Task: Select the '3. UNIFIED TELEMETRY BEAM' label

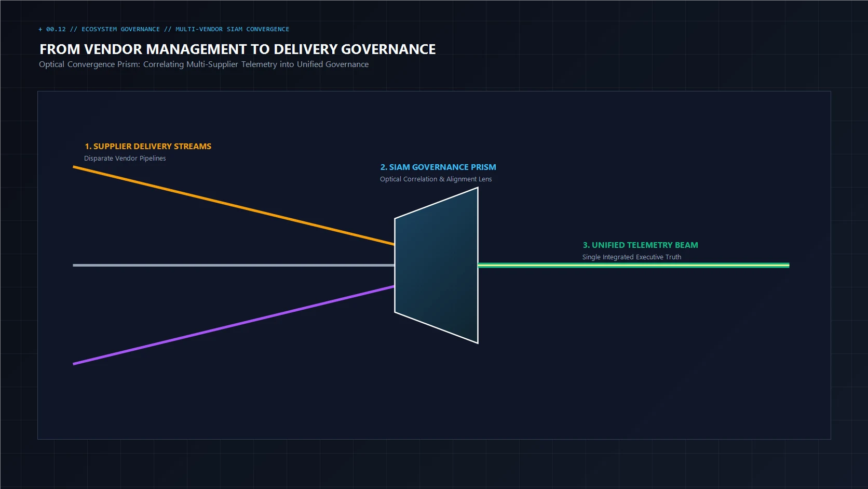Action: click(x=640, y=245)
